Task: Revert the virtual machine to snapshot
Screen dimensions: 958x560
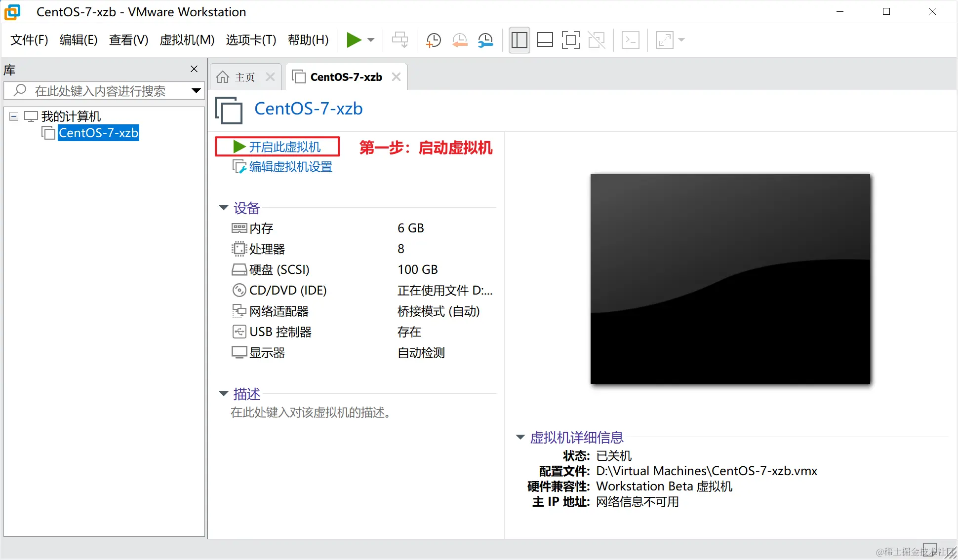Action: tap(460, 40)
